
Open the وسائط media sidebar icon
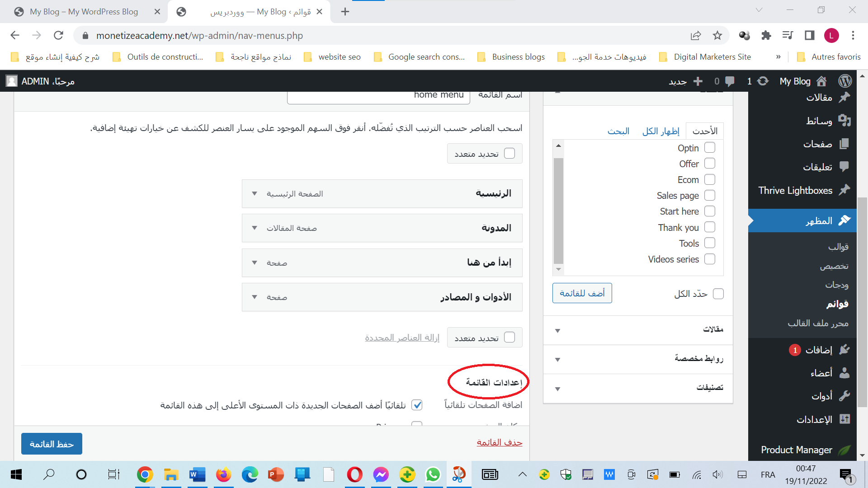[x=844, y=120]
